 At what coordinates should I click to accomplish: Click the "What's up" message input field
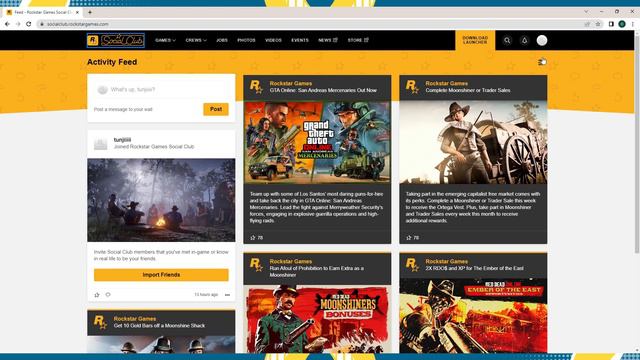click(161, 89)
